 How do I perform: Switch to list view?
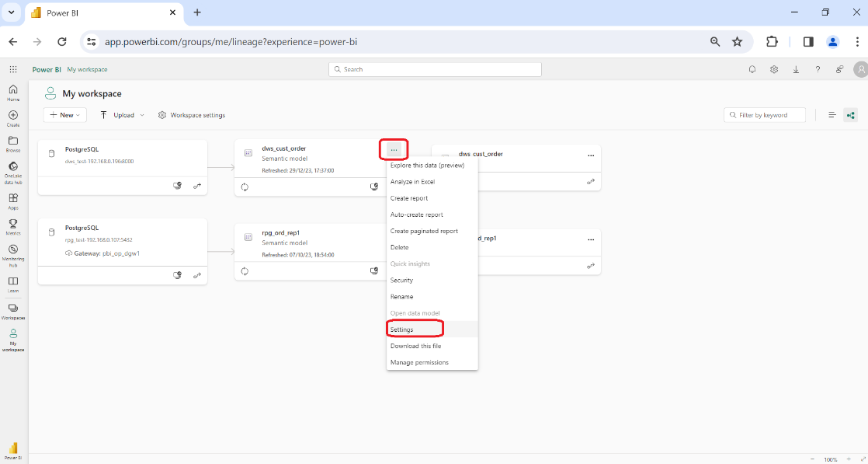(832, 115)
